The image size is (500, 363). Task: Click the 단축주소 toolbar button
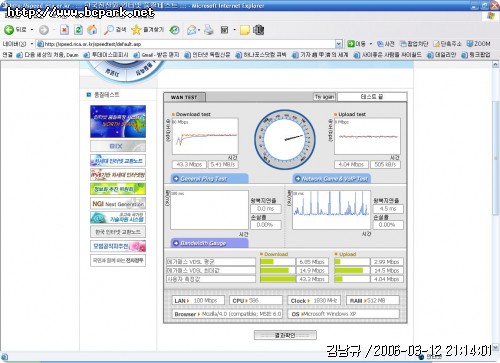(447, 44)
